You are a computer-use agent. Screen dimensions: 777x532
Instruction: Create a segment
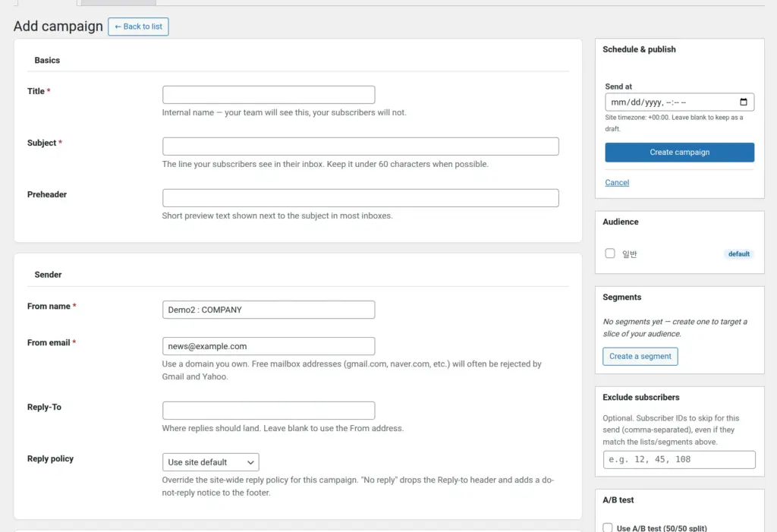click(x=640, y=357)
